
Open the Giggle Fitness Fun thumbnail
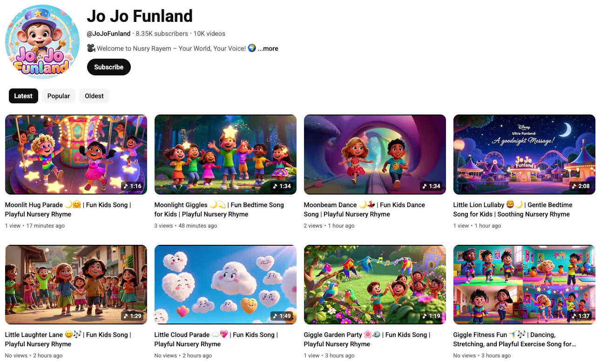coord(524,284)
